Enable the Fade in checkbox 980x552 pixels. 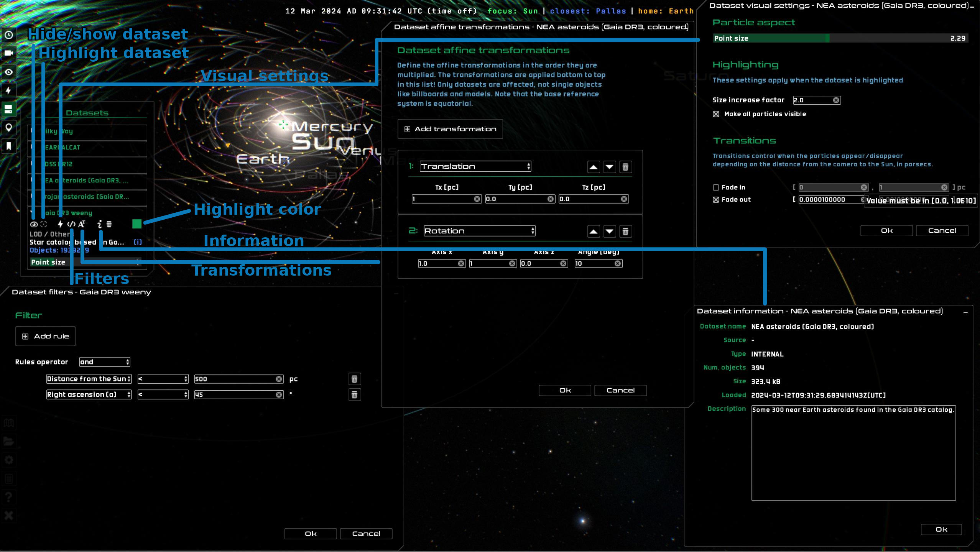tap(716, 187)
